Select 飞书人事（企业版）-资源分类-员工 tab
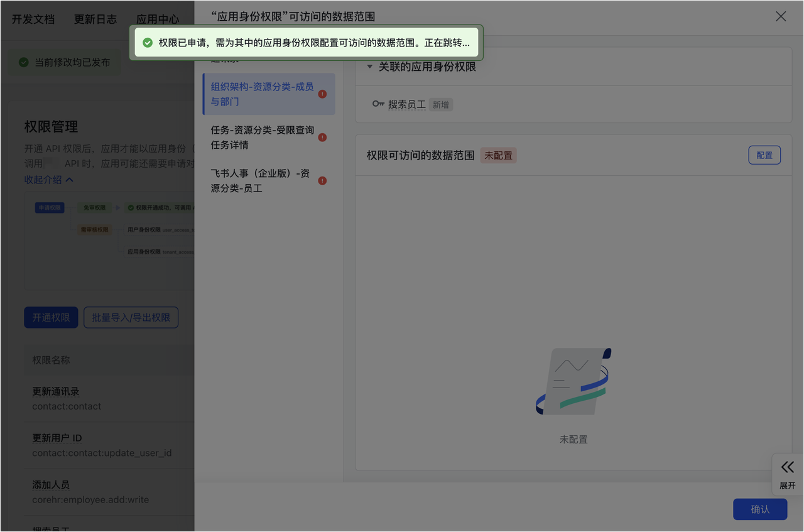Screen dimensions: 804x532 point(260,181)
